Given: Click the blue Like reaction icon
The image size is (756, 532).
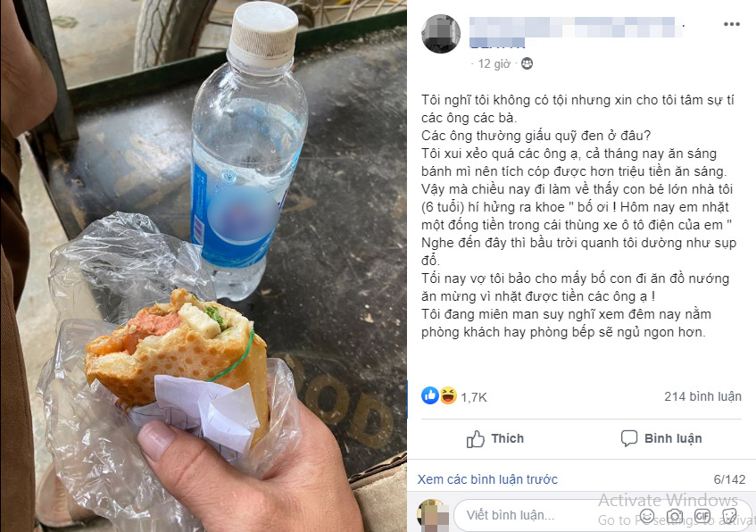Looking at the screenshot, I should [x=430, y=395].
